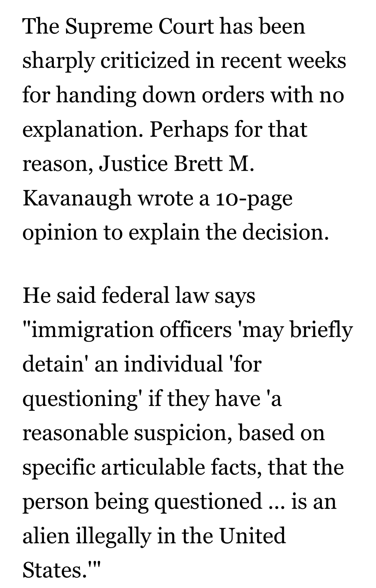376x588 pixels.
Task: Click the name "Kavanaugh"
Action: 77,198
